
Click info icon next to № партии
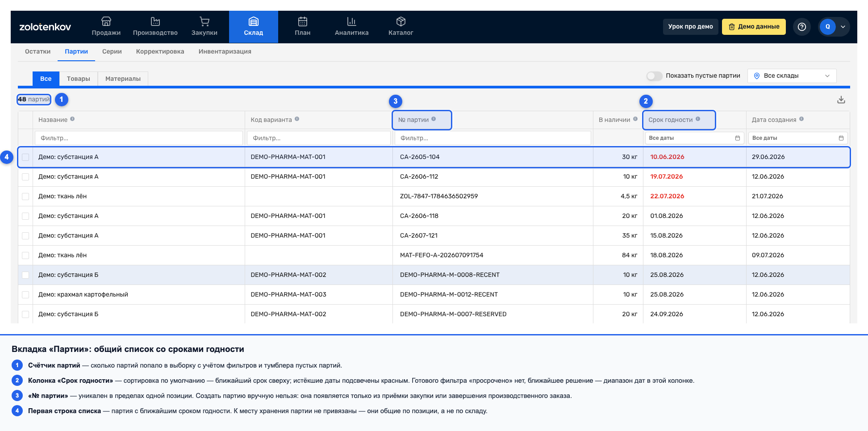pos(434,119)
